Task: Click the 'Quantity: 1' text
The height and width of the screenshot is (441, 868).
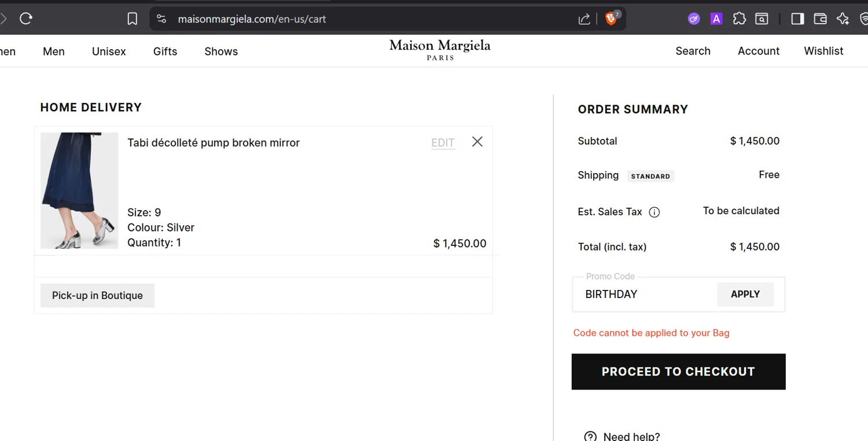Action: coord(154,242)
